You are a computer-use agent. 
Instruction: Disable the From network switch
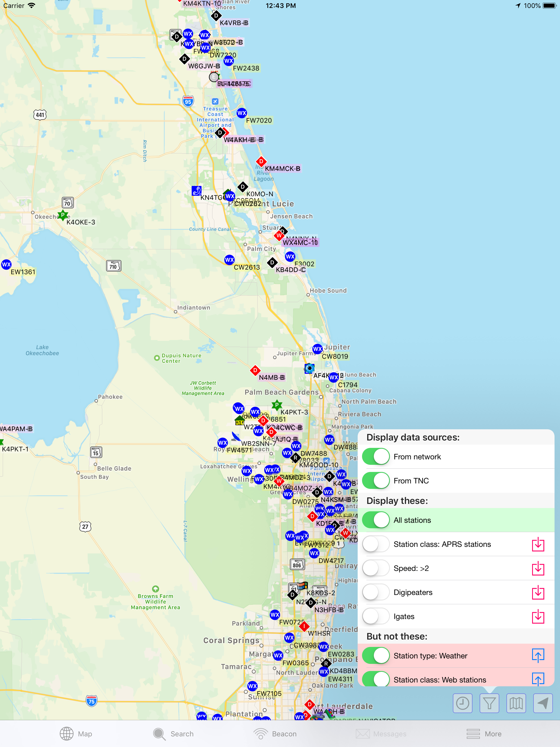376,457
